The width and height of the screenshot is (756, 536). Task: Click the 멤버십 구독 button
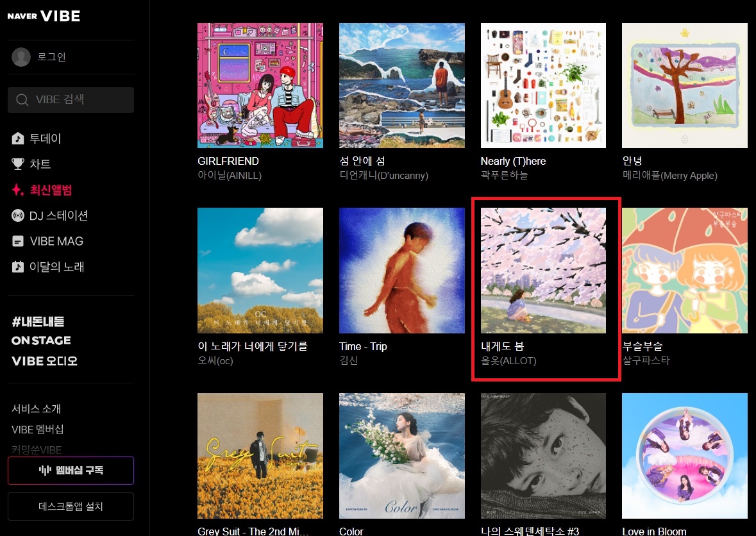(x=71, y=471)
